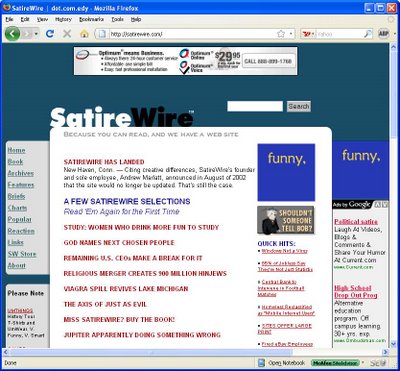Open the Features sidebar link
This screenshot has height=371, width=400.
tap(21, 185)
